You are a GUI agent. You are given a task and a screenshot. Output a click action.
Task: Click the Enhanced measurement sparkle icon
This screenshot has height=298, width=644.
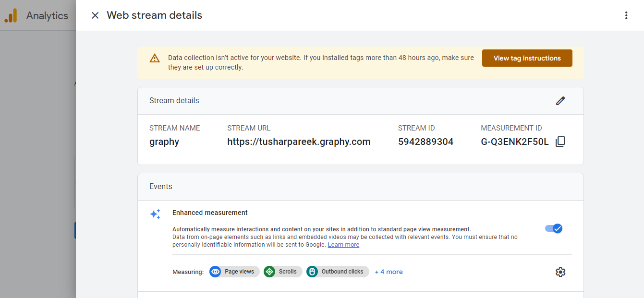(155, 214)
